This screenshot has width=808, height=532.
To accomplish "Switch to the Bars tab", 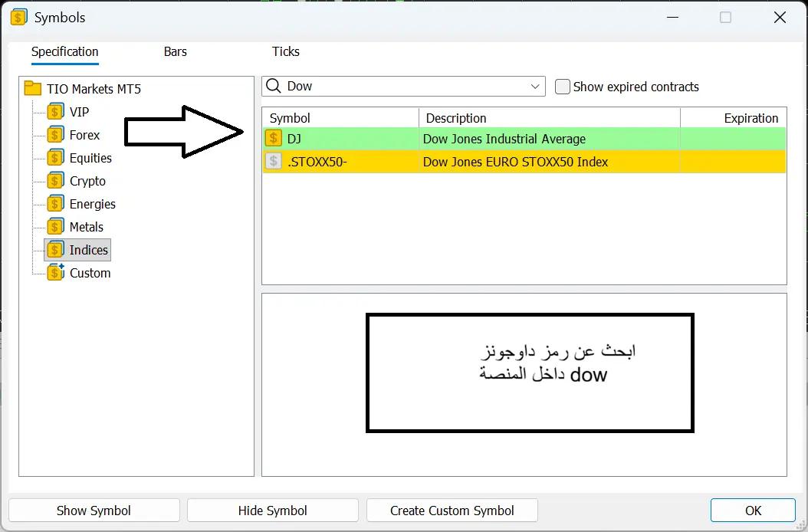I will [x=176, y=51].
